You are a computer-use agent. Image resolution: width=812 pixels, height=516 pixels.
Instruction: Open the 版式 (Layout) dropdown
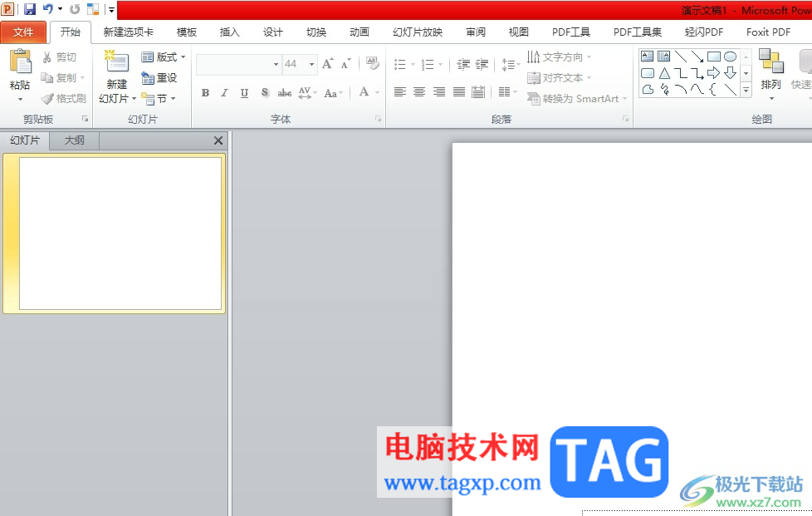163,57
